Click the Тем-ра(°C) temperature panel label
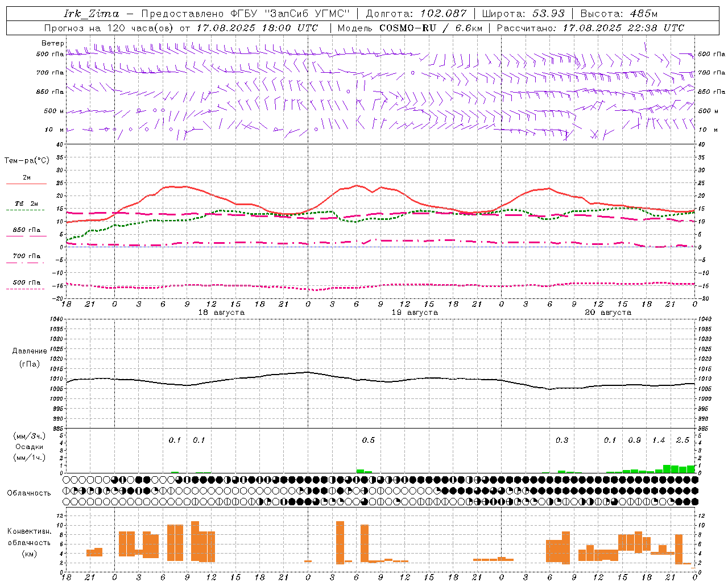The image size is (728, 582). coord(27,161)
